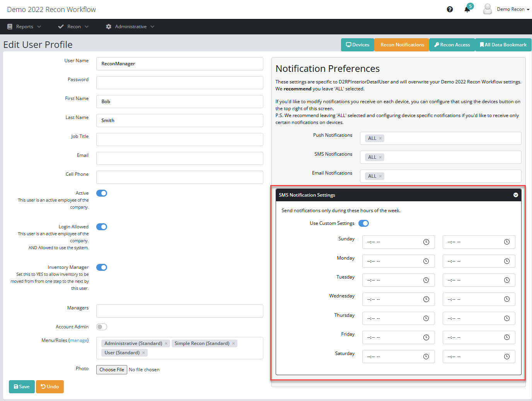Remove ALL tag from Push Notifications
Screen dimensions: 532x401
coord(380,138)
